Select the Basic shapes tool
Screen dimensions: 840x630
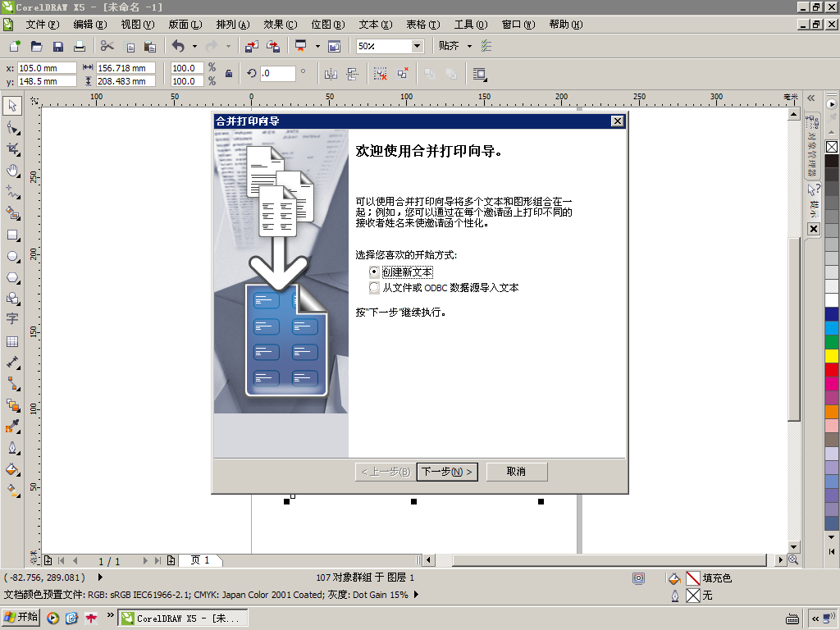point(12,299)
